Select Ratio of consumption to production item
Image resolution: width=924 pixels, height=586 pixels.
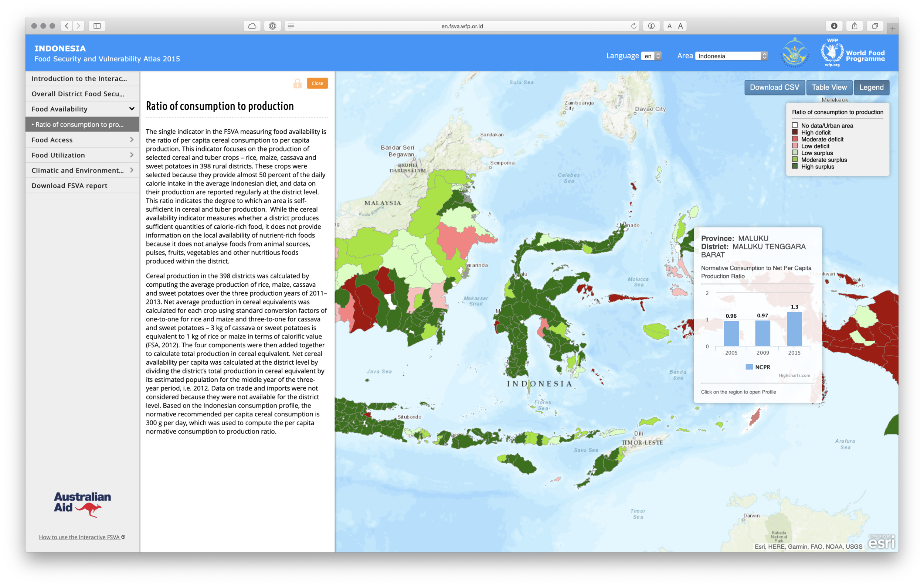click(x=82, y=124)
